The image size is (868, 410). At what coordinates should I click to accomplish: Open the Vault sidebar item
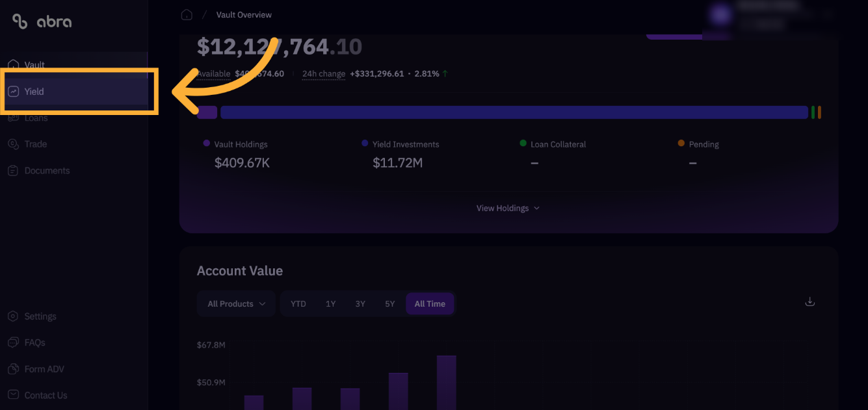point(73,65)
